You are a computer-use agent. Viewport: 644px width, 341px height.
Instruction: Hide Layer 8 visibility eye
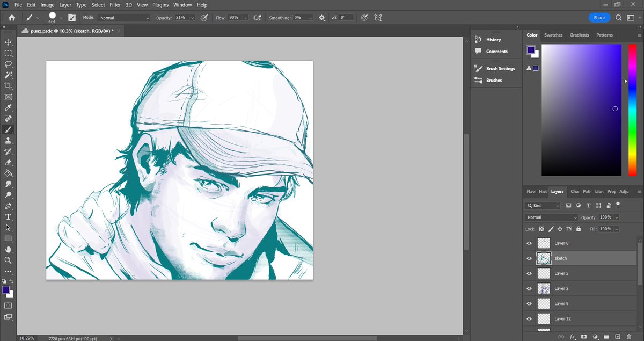click(529, 243)
